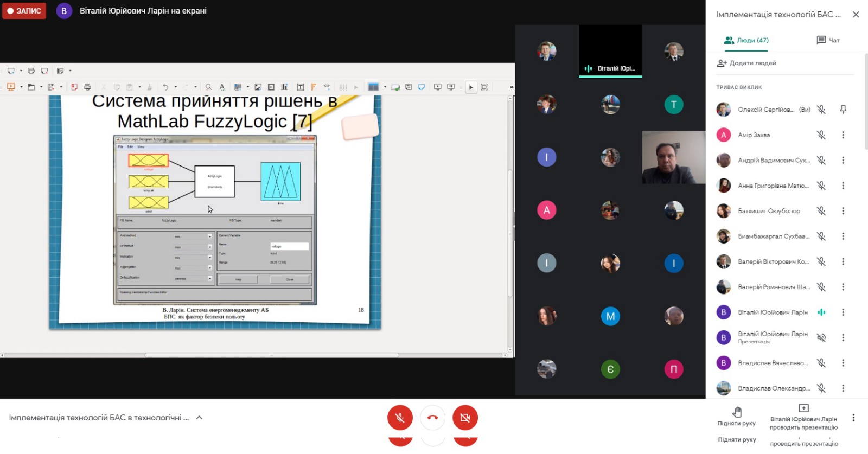
Task: Open the More options menu in the bottom bar
Action: [853, 418]
